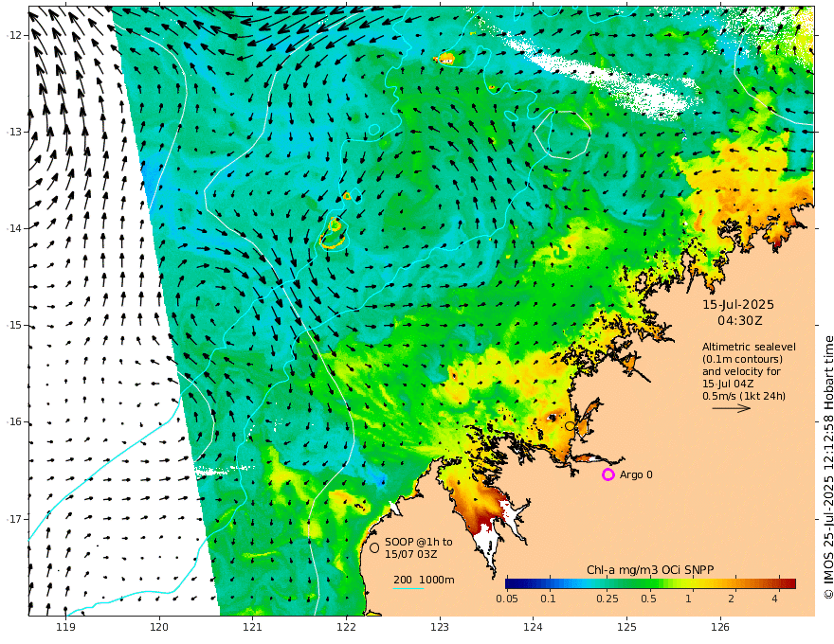Click latitude axis label "-17"
The width and height of the screenshot is (834, 644).
pyautogui.click(x=14, y=519)
